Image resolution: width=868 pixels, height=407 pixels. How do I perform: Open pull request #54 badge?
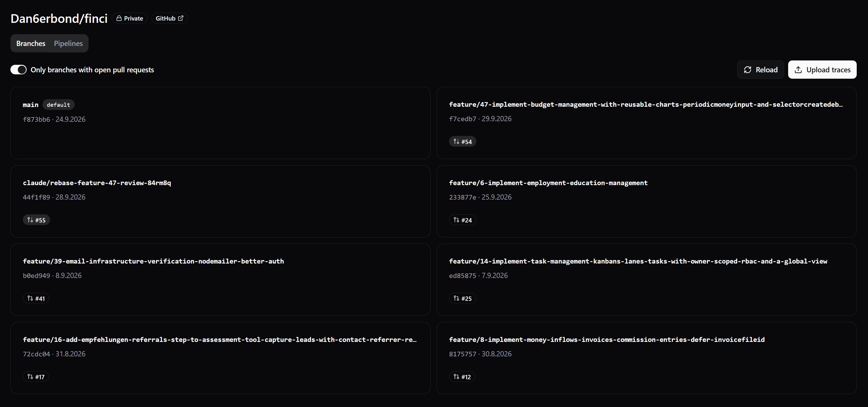pyautogui.click(x=462, y=141)
